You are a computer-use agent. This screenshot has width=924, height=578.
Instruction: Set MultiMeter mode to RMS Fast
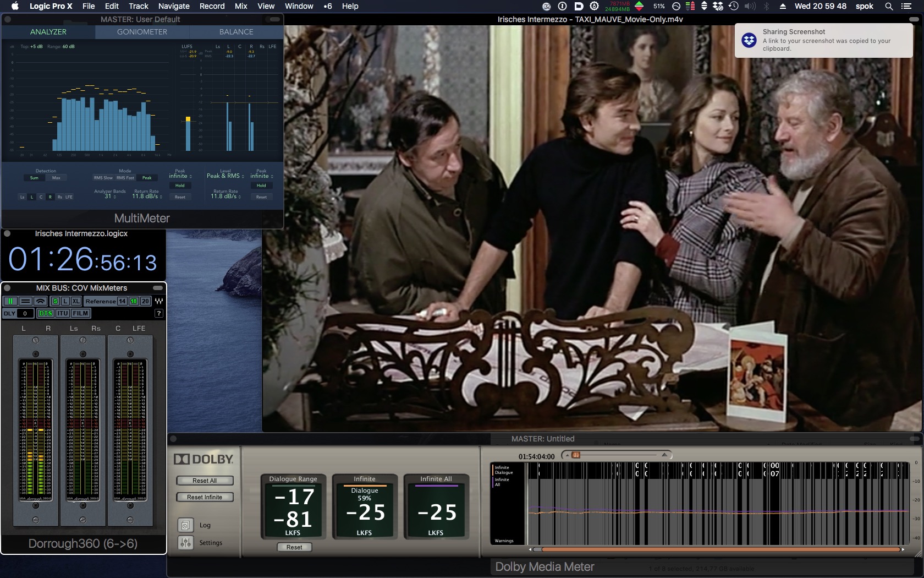(125, 178)
